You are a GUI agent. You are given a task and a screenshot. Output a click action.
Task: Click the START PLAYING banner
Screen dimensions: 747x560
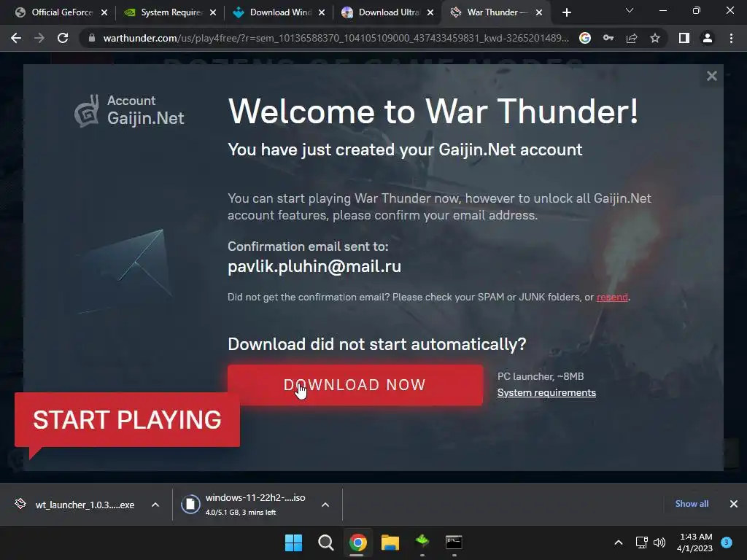tap(127, 420)
